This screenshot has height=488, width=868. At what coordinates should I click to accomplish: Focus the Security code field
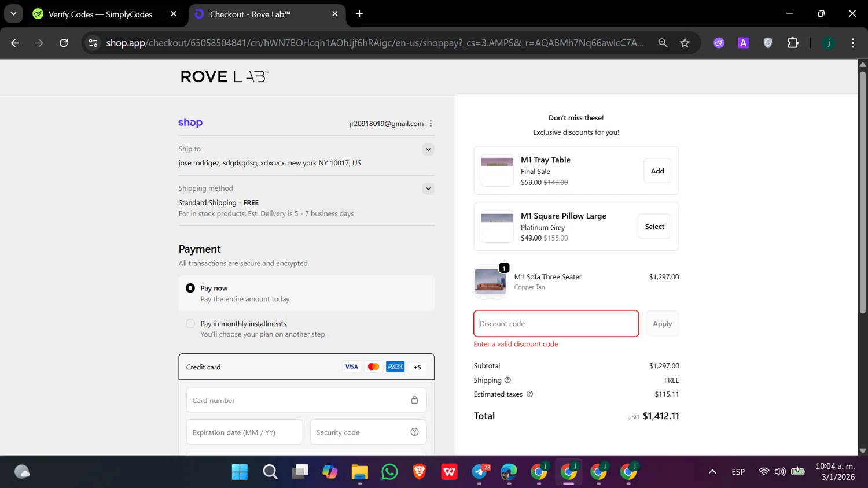pos(368,432)
